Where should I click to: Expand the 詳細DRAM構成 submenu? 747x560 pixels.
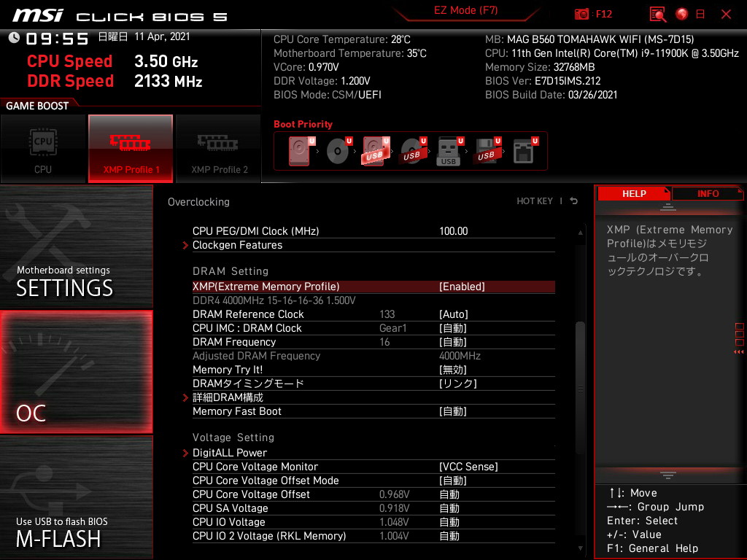point(228,397)
